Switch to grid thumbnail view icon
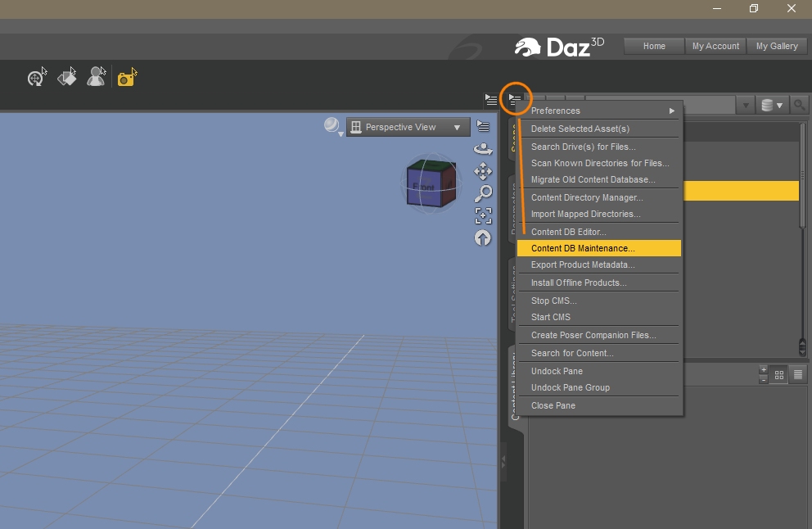Image resolution: width=812 pixels, height=529 pixels. point(779,375)
